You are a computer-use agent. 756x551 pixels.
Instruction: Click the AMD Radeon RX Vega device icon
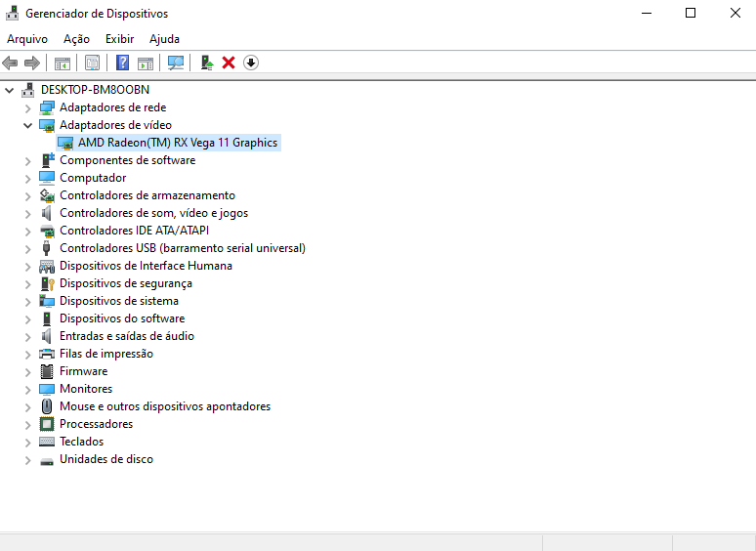point(65,143)
